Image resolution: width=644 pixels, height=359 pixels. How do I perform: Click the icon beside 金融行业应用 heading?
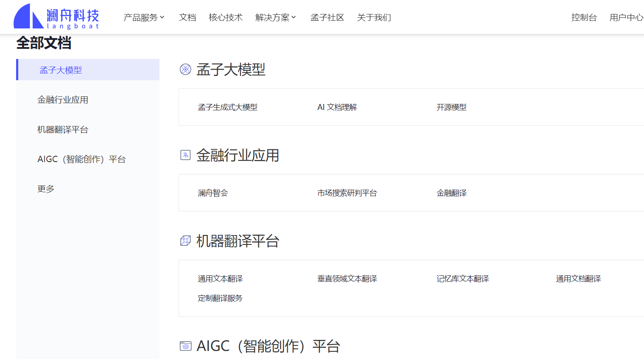pos(185,155)
